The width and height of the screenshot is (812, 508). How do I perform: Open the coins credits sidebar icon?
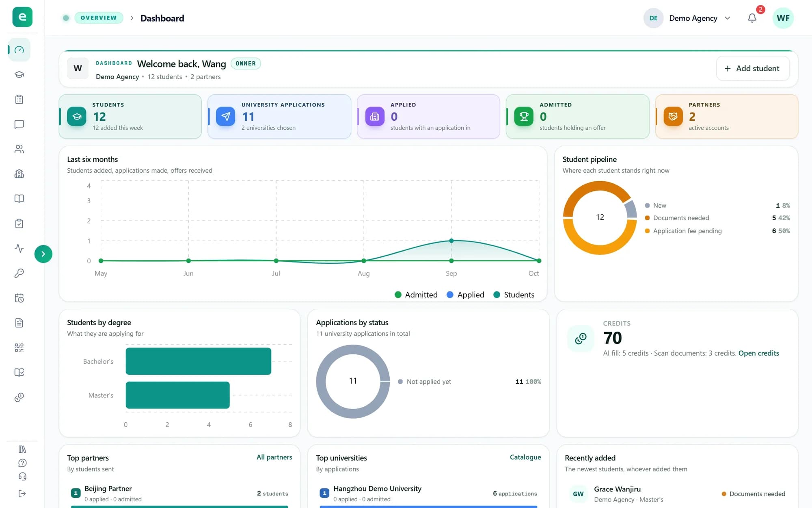tap(19, 397)
